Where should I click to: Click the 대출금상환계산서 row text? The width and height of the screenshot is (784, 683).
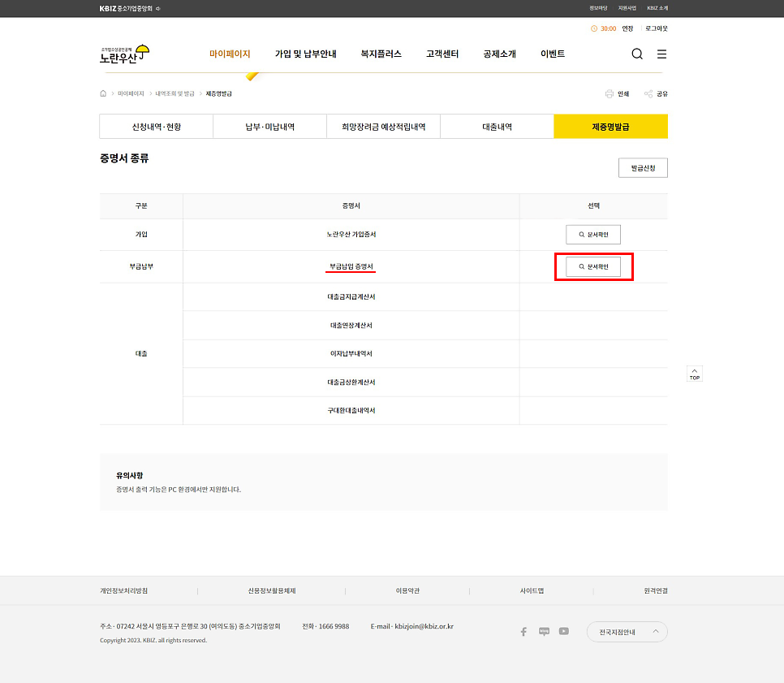(x=351, y=383)
